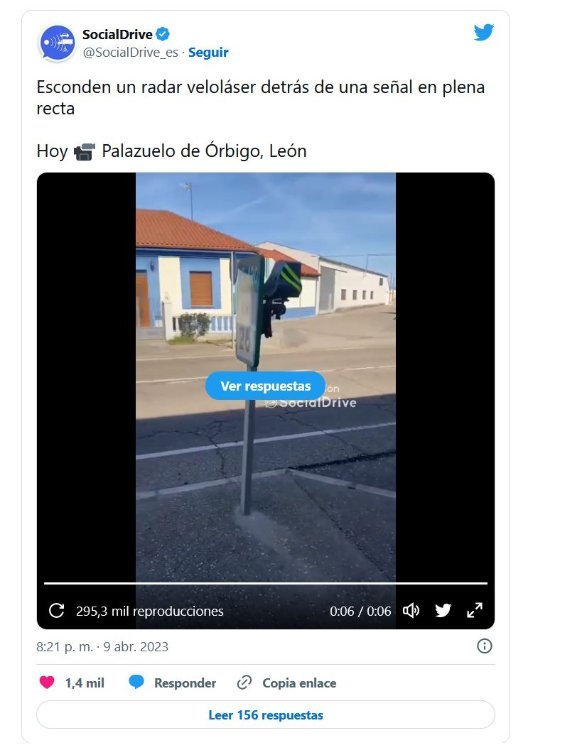The image size is (587, 750).
Task: Click the Twitter bird logo at top right
Action: click(x=483, y=33)
